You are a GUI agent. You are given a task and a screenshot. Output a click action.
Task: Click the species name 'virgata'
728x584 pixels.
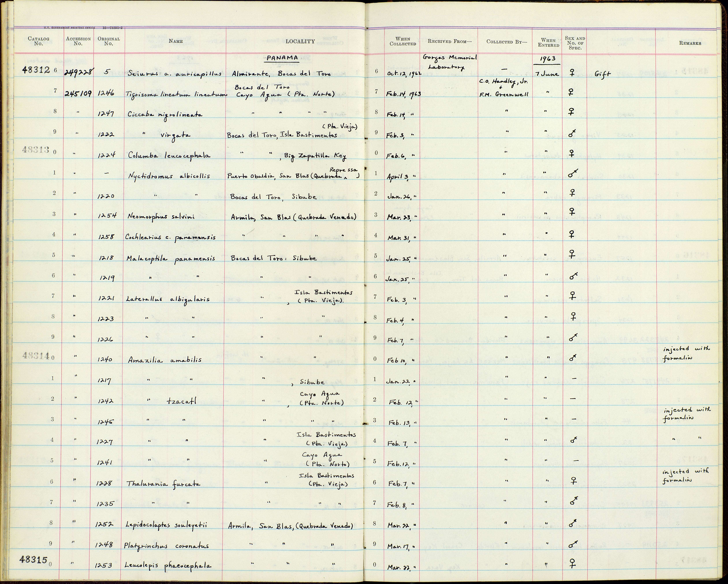coord(176,135)
